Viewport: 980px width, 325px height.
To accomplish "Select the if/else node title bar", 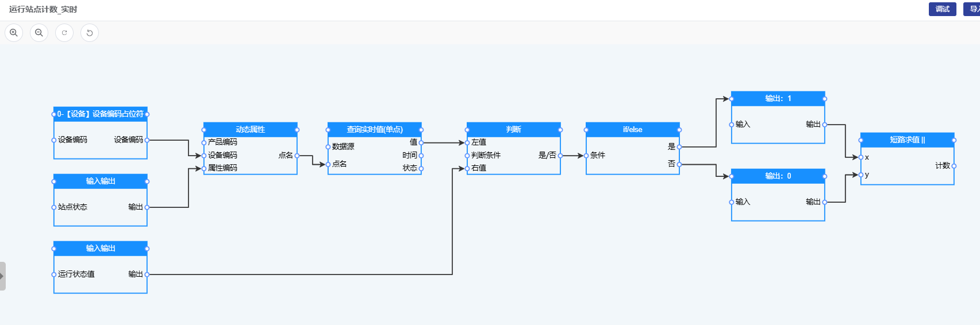I will pyautogui.click(x=632, y=130).
